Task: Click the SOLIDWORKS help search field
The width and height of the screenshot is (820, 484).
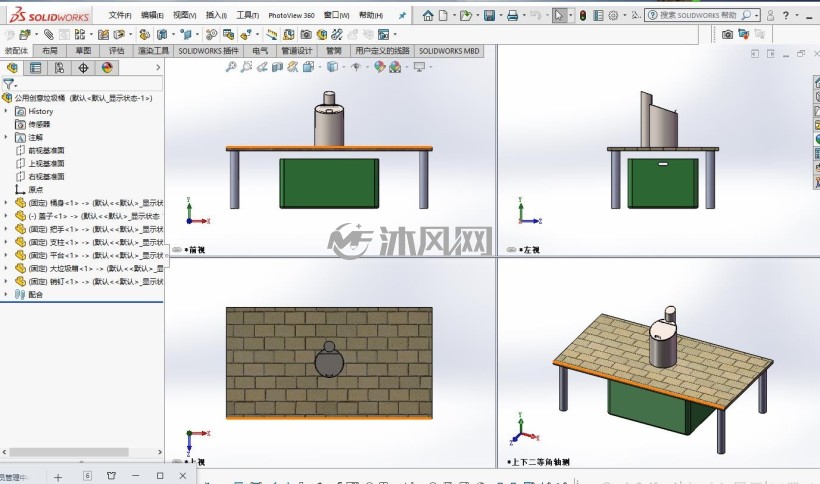Action: click(x=699, y=15)
